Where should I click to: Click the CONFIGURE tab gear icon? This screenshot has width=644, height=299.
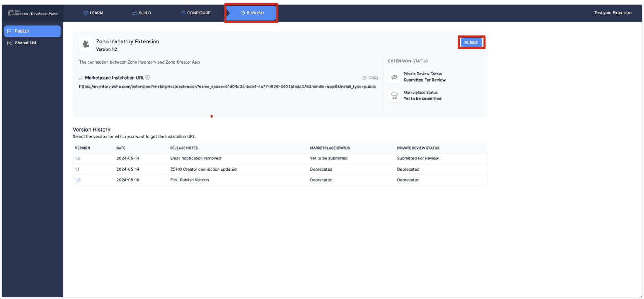click(183, 13)
